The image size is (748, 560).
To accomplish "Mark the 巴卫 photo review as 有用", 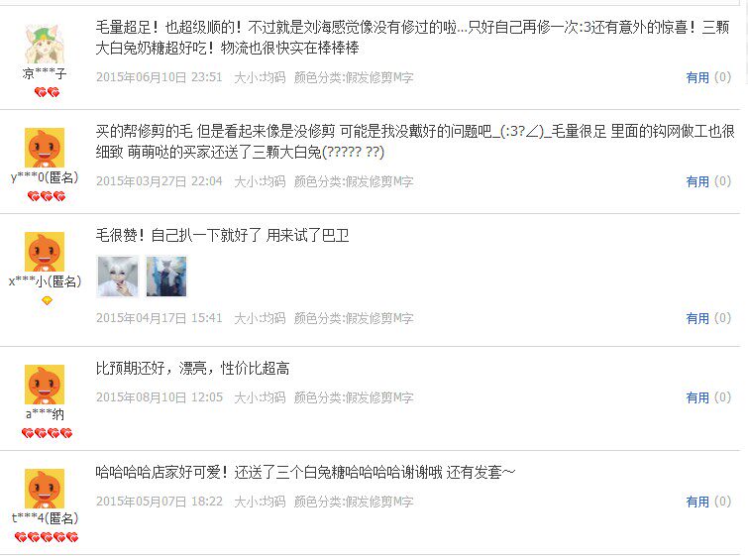I will point(697,318).
